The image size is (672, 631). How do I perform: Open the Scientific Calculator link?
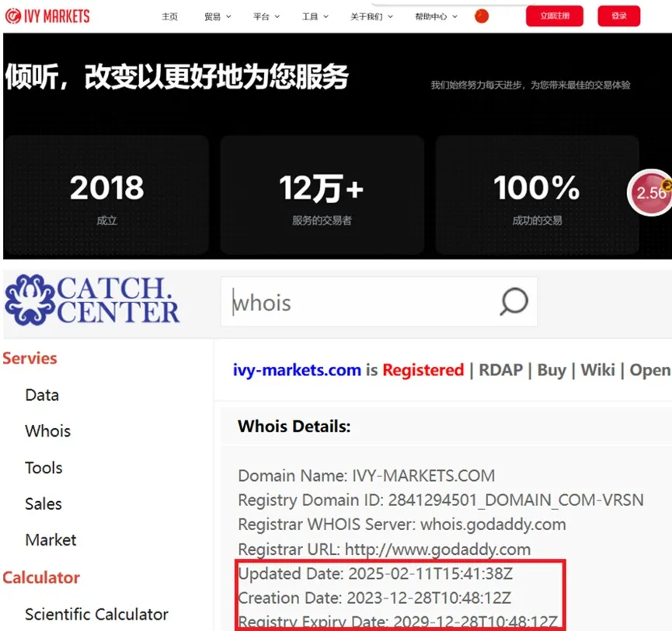tap(96, 614)
